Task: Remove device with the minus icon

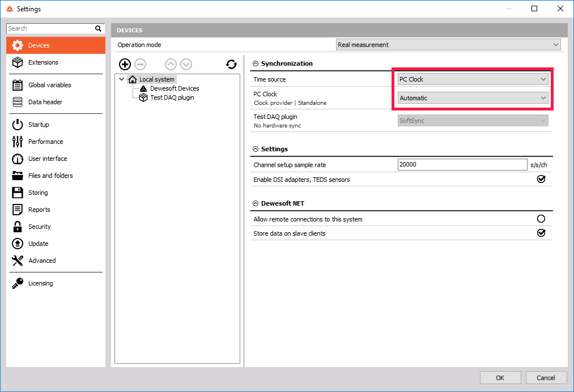Action: pos(140,65)
